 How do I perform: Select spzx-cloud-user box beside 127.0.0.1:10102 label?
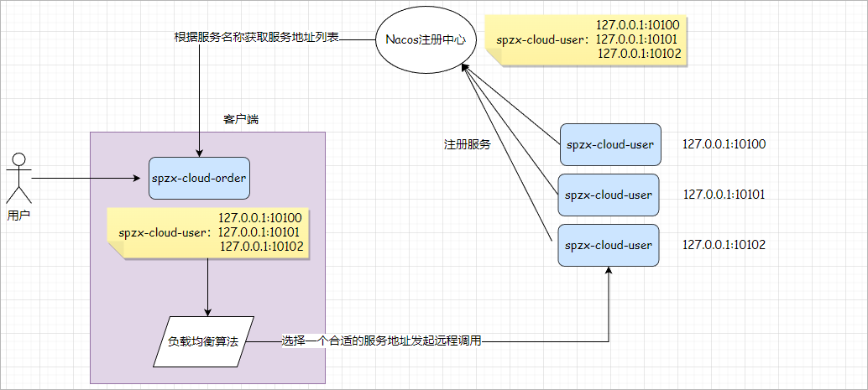pos(609,245)
